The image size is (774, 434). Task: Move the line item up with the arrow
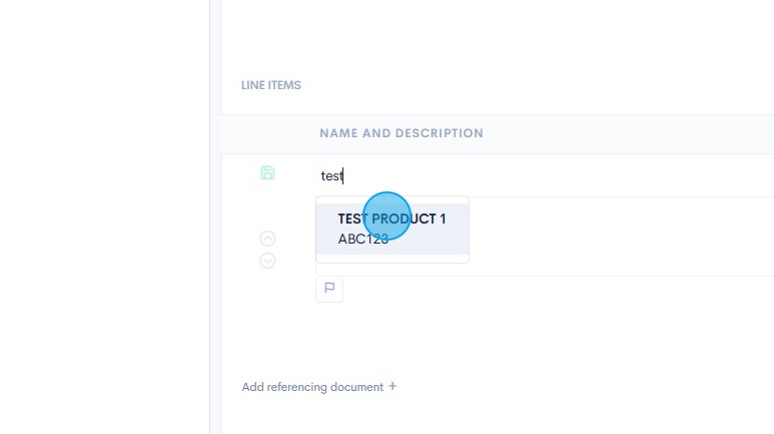click(x=267, y=239)
